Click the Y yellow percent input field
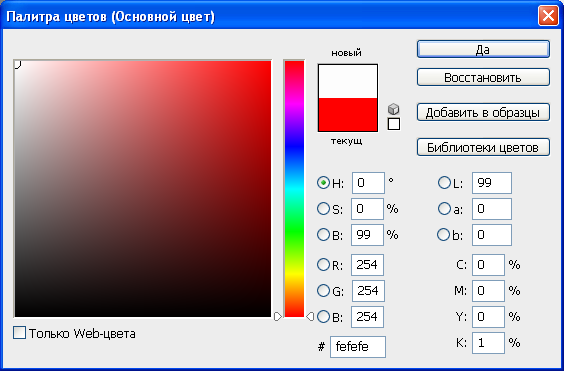Screen dimensions: 564x371 [488, 317]
